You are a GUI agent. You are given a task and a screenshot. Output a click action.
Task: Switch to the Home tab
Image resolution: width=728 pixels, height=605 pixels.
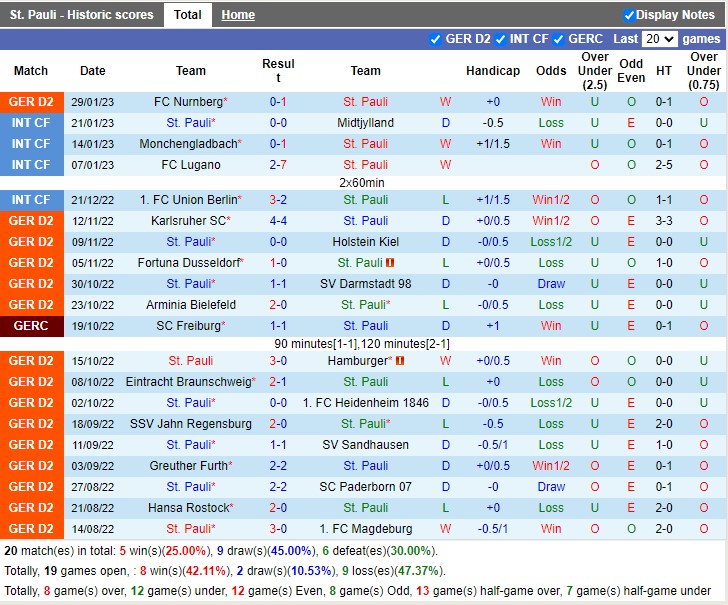238,15
